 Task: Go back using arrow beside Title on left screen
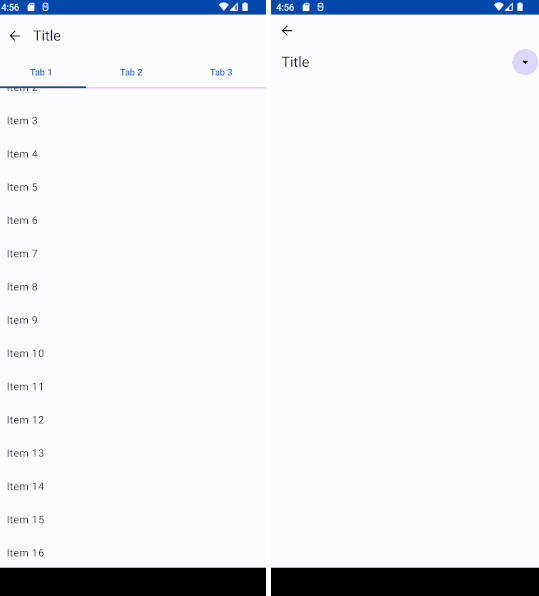(x=15, y=36)
